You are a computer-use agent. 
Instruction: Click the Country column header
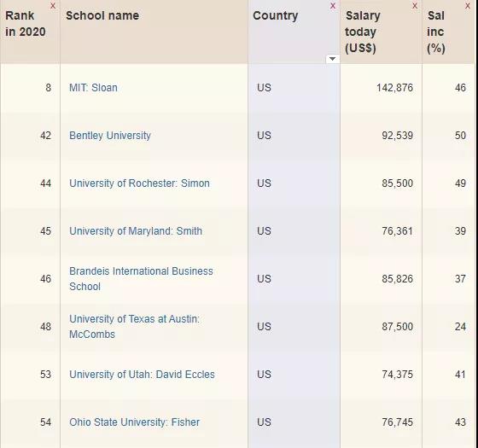coord(275,15)
